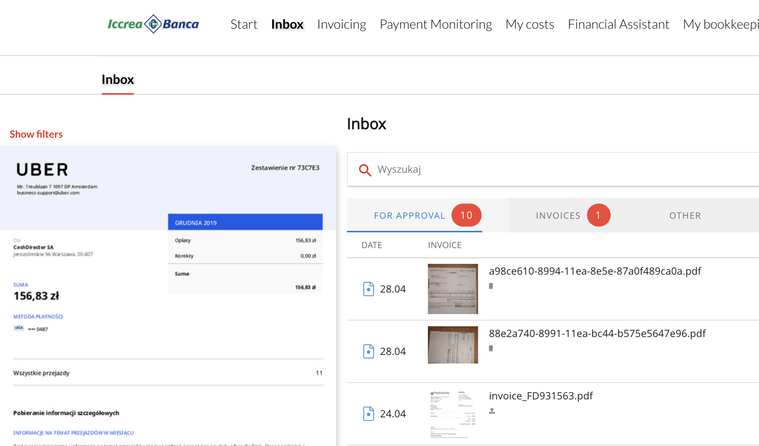Viewport: 759px width, 446px height.
Task: Click mobile source icon under a98ce610 filename
Action: [x=490, y=286]
